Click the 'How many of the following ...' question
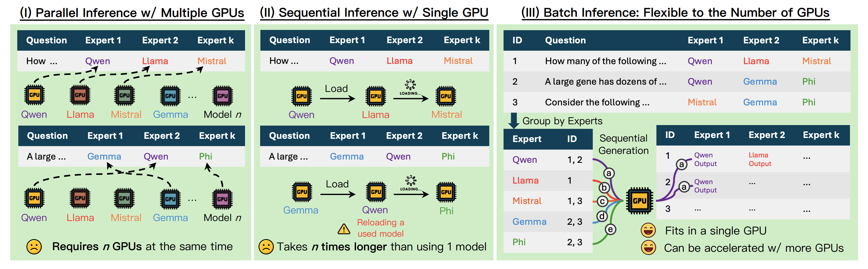This screenshot has height=269, width=868. [605, 61]
